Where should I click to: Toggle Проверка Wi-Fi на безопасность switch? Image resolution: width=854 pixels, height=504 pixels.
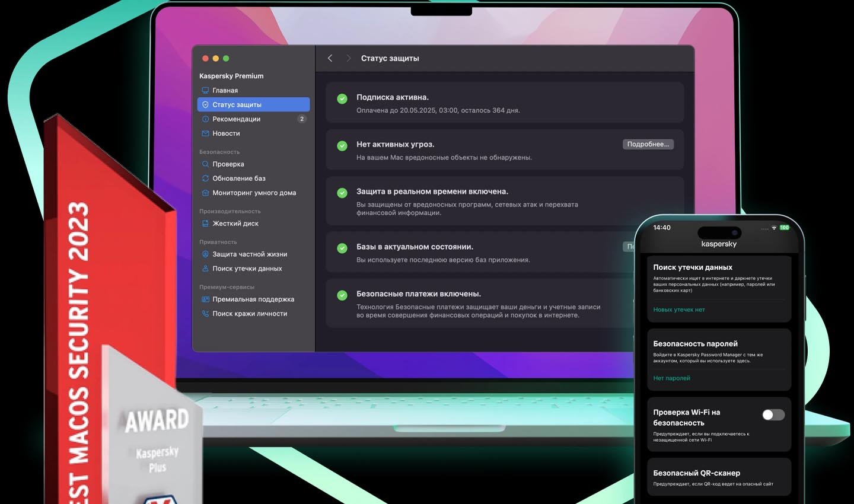click(x=773, y=414)
